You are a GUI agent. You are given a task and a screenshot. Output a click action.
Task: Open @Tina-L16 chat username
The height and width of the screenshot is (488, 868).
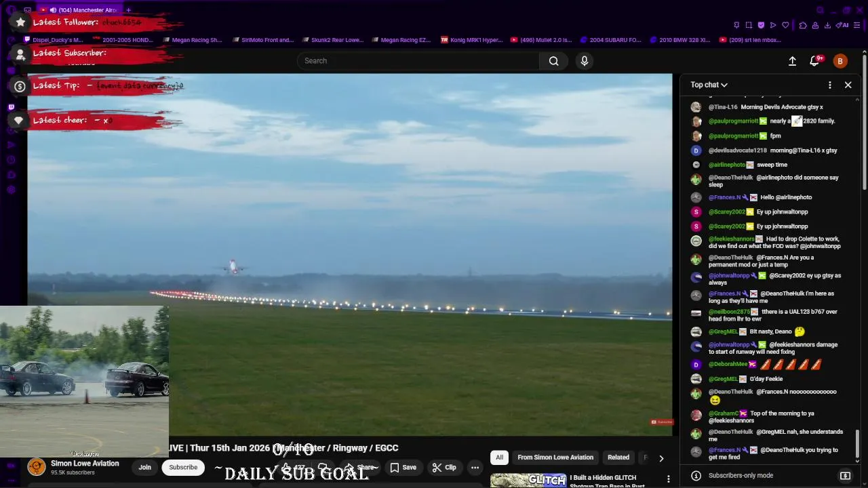click(x=723, y=107)
